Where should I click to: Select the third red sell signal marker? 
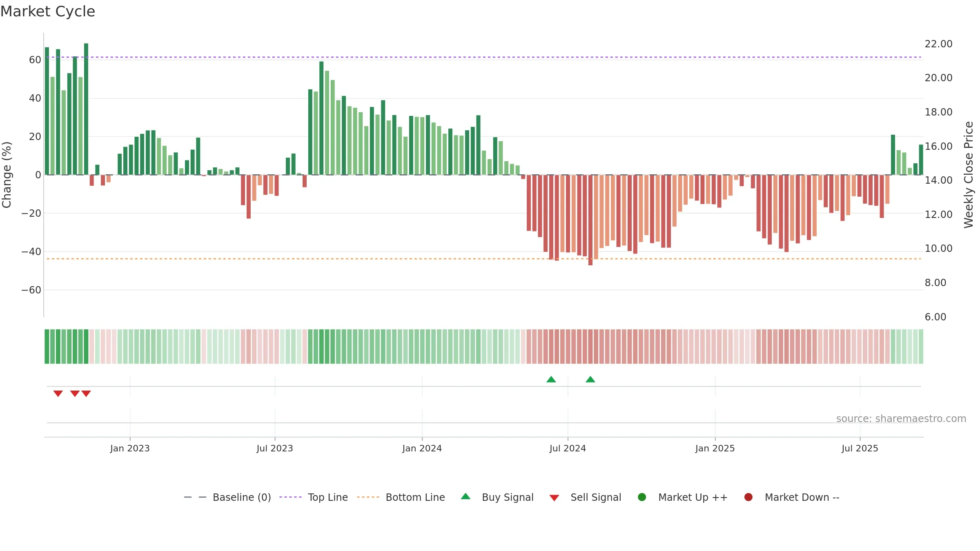86,393
